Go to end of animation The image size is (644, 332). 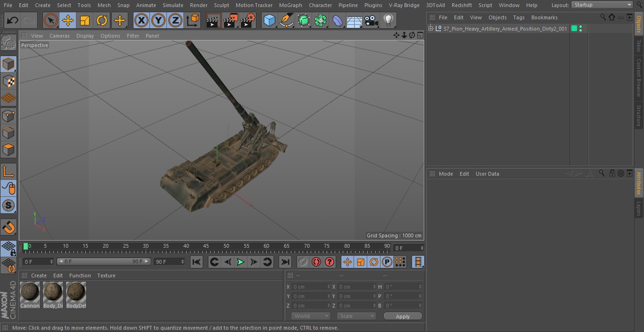coord(285,262)
